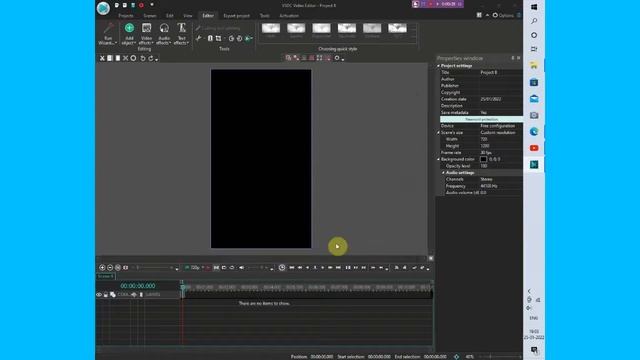The width and height of the screenshot is (640, 360).
Task: Click the 40% zoom level in status bar
Action: click(470, 357)
